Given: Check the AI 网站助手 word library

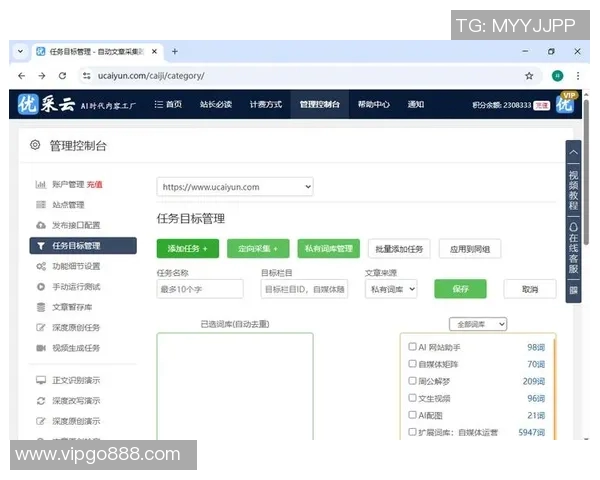Looking at the screenshot, I should (412, 347).
